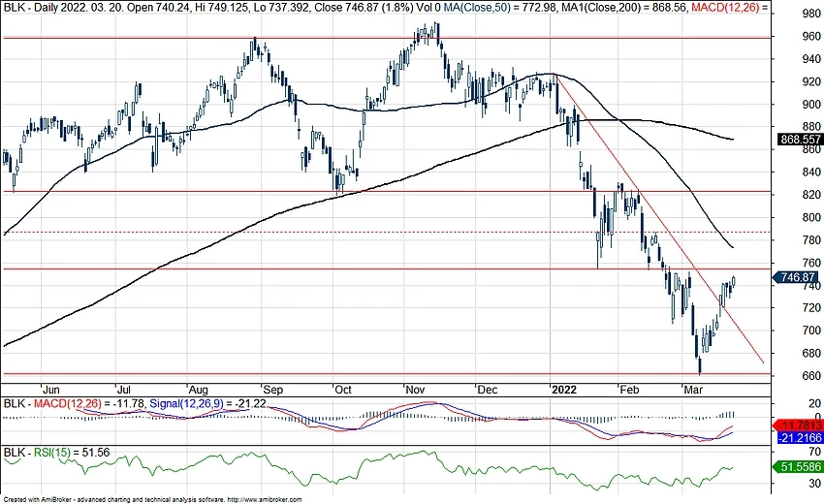Click the 660 price axis label
The height and width of the screenshot is (504, 824).
811,376
